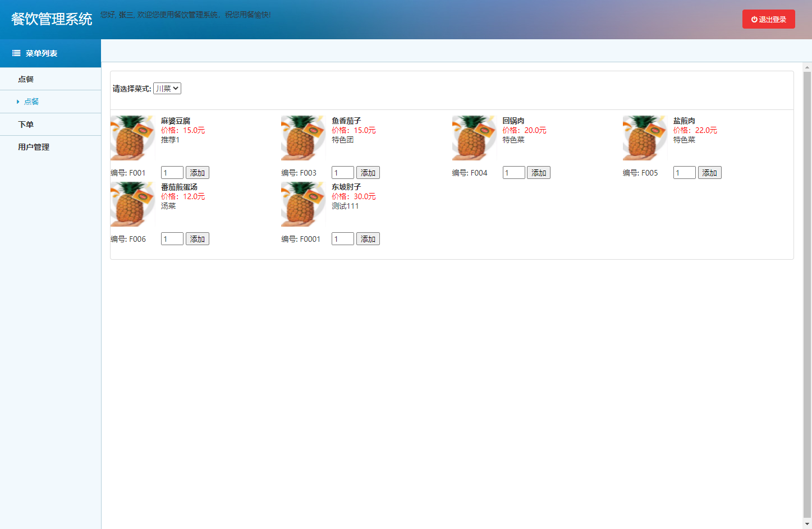812x529 pixels.
Task: Click the 价格 20.0元 price text
Action: click(525, 130)
